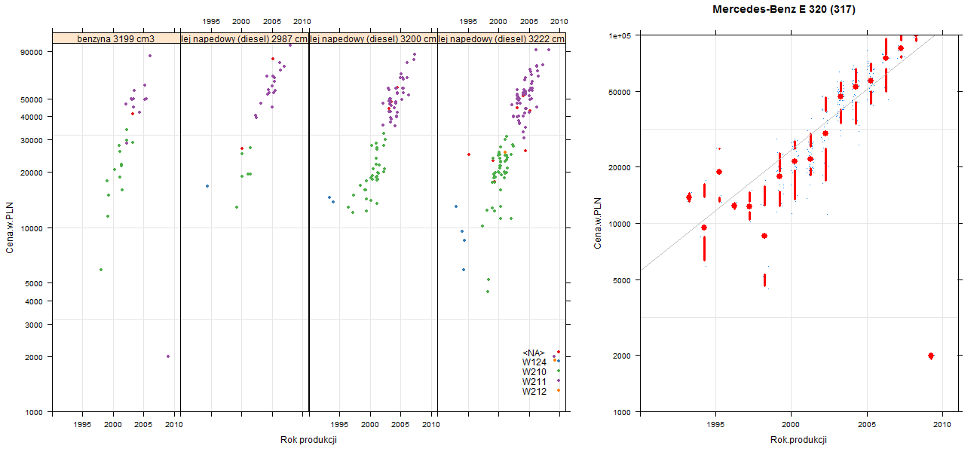Pick the orange marker beside W212 in legend

tap(559, 390)
